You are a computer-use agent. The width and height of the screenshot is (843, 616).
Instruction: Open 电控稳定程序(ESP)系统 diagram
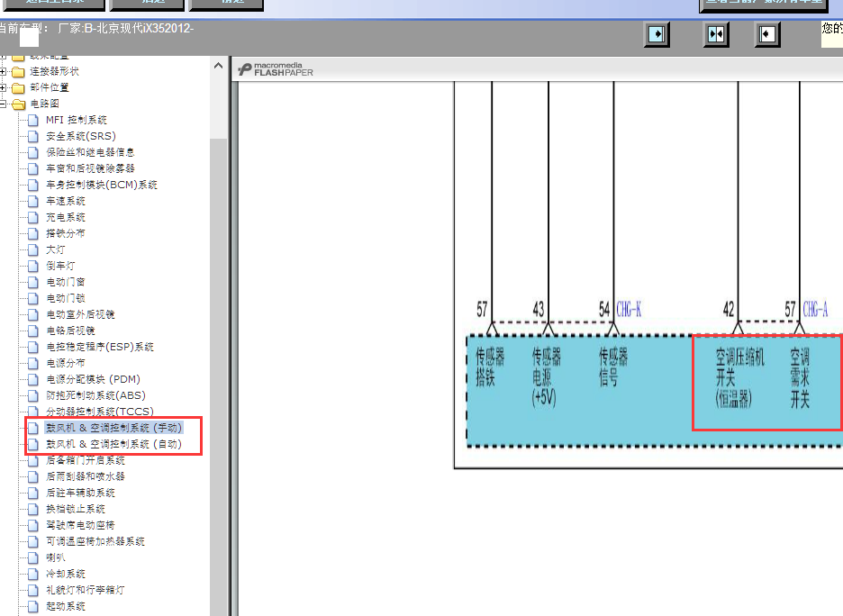tap(100, 347)
